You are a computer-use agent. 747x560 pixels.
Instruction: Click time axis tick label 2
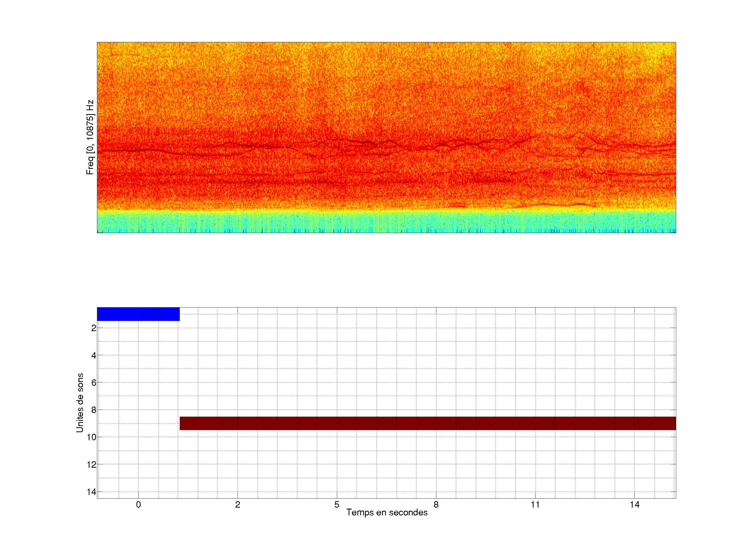coord(238,505)
